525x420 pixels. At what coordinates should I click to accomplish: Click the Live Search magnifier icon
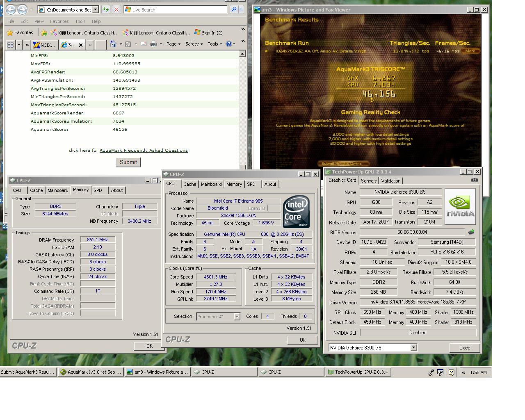pyautogui.click(x=234, y=9)
